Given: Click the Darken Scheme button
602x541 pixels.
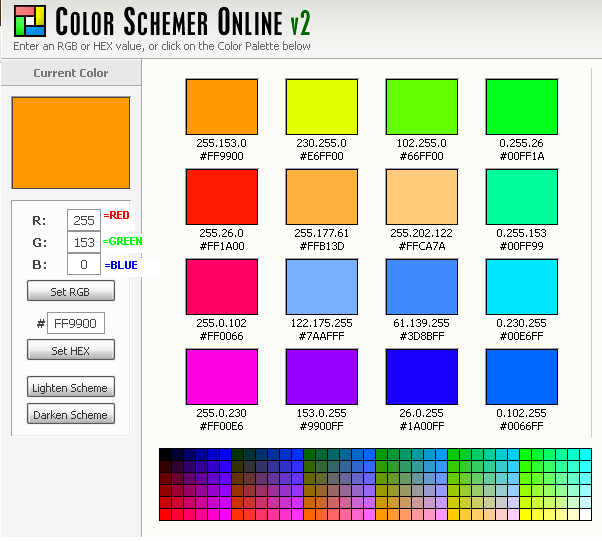Looking at the screenshot, I should pos(71,414).
